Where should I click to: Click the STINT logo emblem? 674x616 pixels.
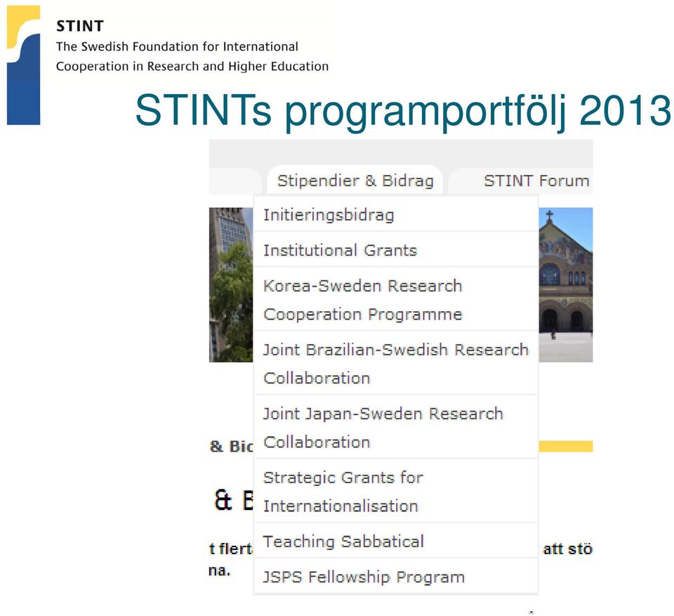[24, 65]
